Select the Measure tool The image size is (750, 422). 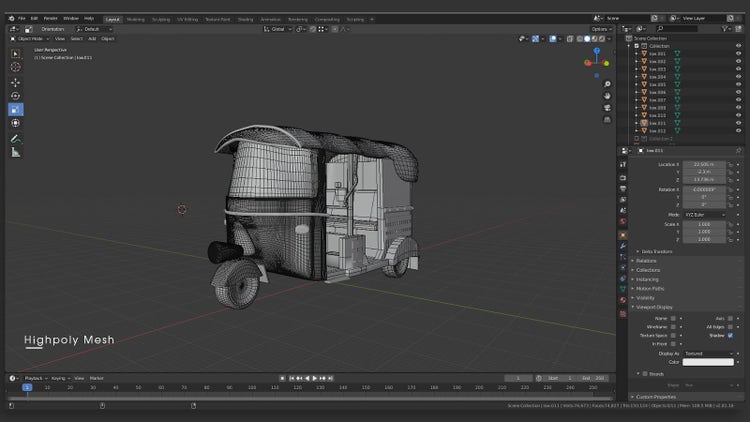pos(15,153)
